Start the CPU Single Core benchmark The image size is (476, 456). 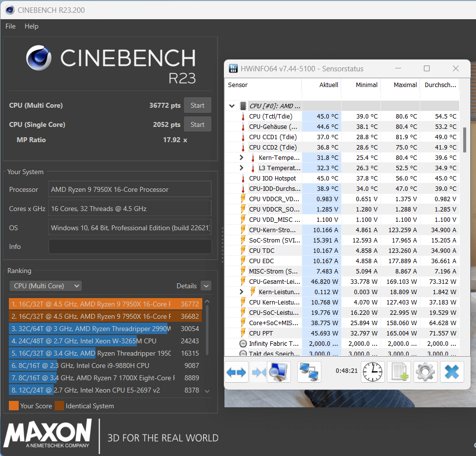197,124
